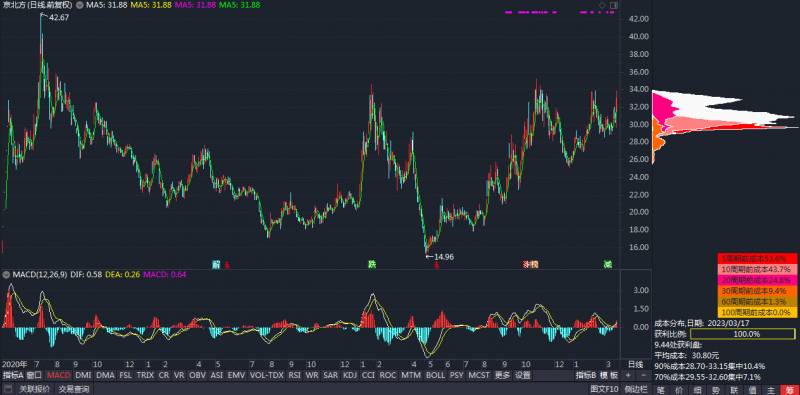Screen dimensions: 800x395
Task: Choose the EMV indicator tab
Action: pos(236,375)
